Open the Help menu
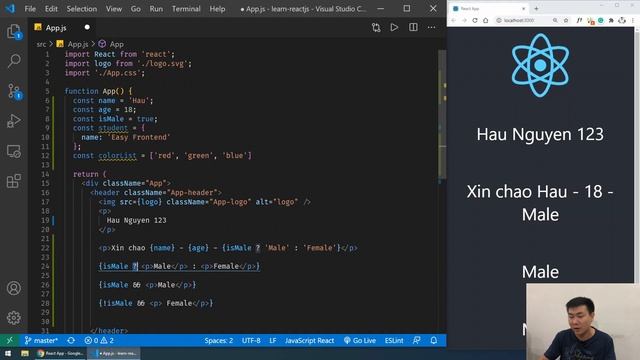Screen dimensions: 640x360 pos(217,9)
